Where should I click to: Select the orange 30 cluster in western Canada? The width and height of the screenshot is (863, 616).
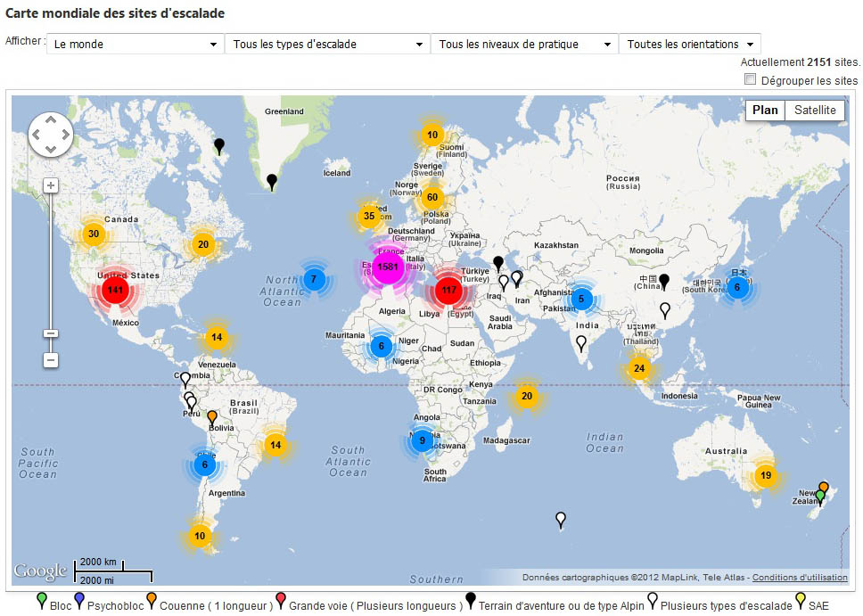[94, 234]
